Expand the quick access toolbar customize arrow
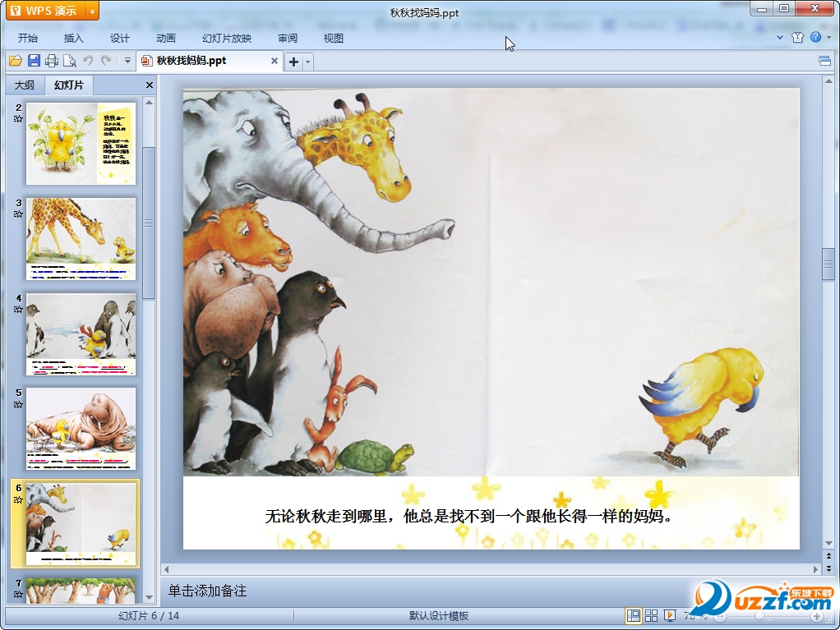This screenshot has height=630, width=840. (127, 61)
